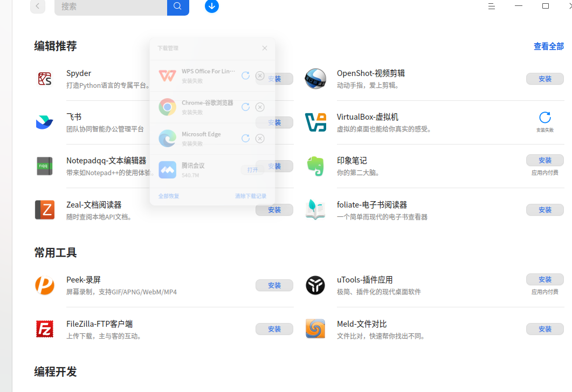Select Chrome-谷歌浏览器 name in download manager
This screenshot has height=392, width=572.
click(207, 103)
